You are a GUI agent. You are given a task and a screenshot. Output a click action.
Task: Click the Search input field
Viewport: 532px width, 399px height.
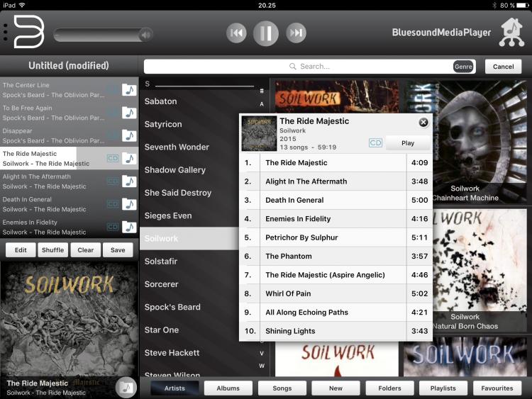pos(310,67)
